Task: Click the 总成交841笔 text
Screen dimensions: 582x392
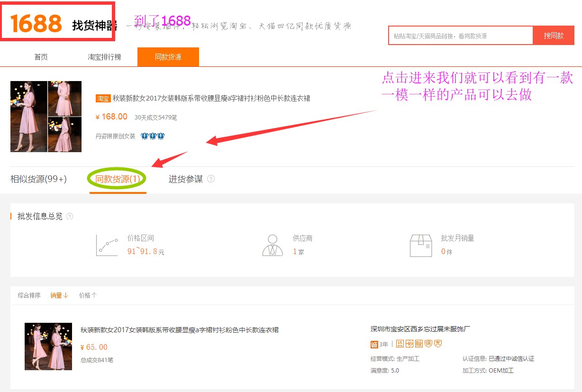Action: pyautogui.click(x=97, y=360)
